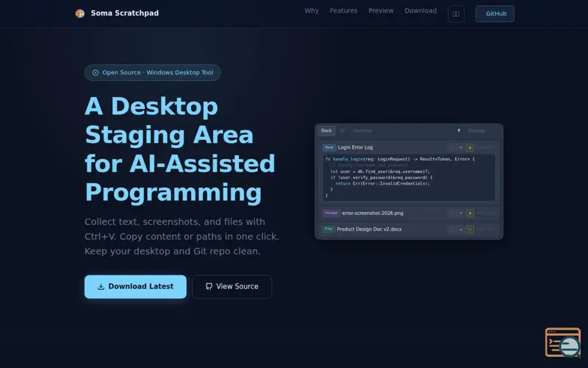The image size is (588, 368).
Task: Toggle favorite star on Login Error Log
Action: [470, 148]
